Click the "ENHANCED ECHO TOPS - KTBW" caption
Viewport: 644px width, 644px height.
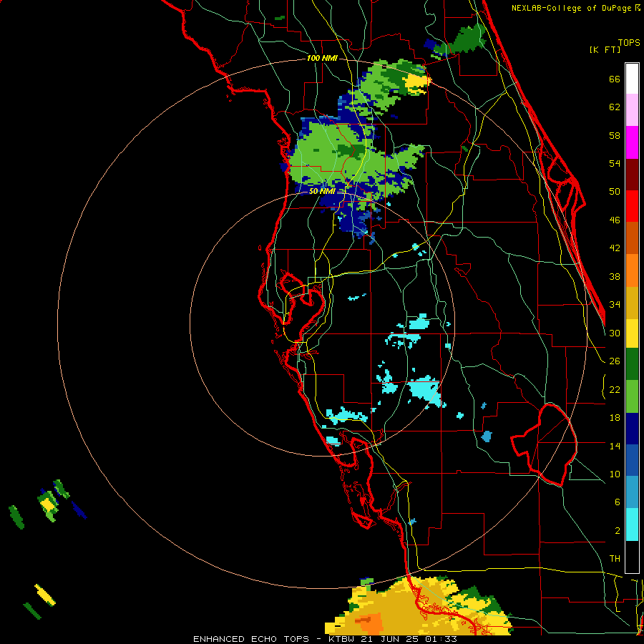coord(275,639)
